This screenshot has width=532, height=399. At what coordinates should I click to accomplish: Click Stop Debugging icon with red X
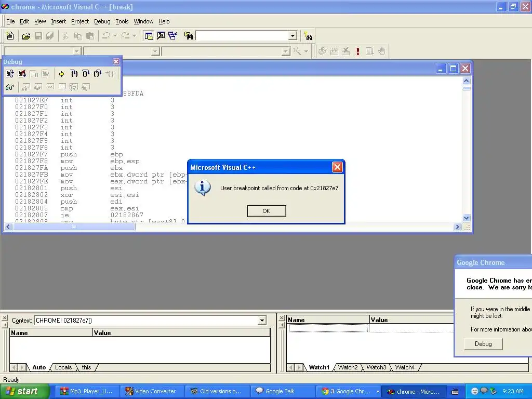[22, 74]
